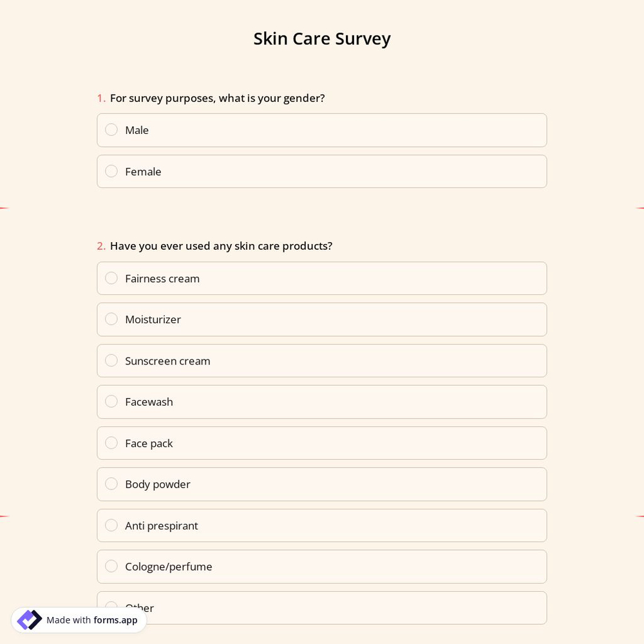Click question two about skin care products

221,245
